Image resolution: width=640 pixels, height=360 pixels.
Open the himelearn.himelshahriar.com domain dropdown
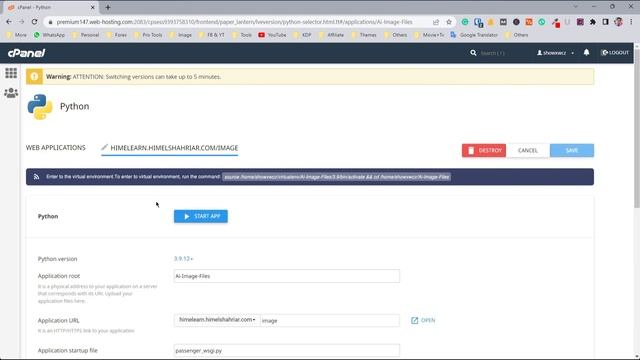point(217,320)
